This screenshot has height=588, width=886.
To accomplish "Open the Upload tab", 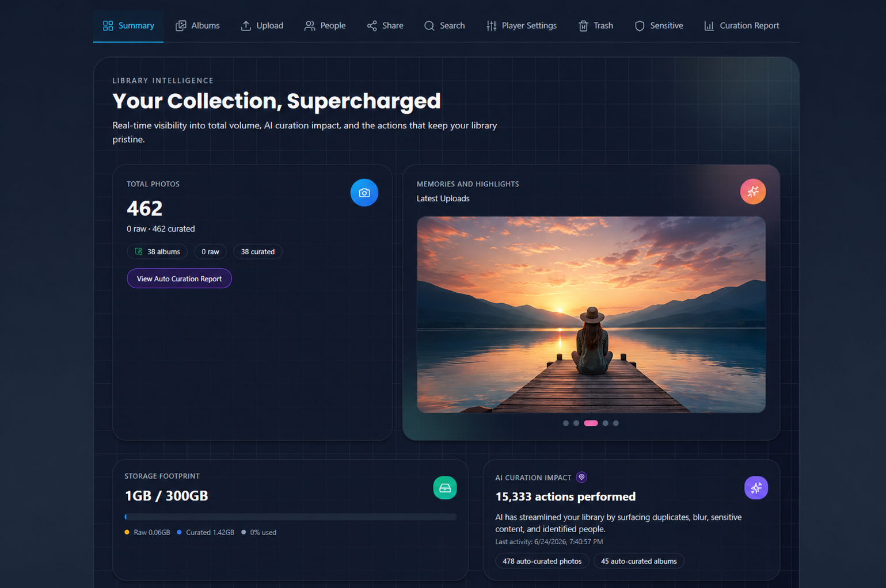I will coord(262,26).
